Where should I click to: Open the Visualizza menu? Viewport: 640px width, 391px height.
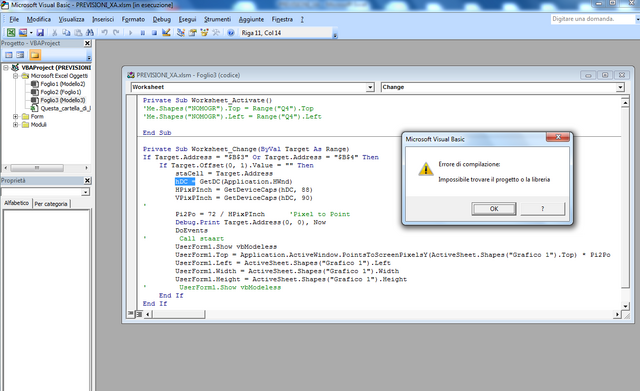[x=71, y=19]
